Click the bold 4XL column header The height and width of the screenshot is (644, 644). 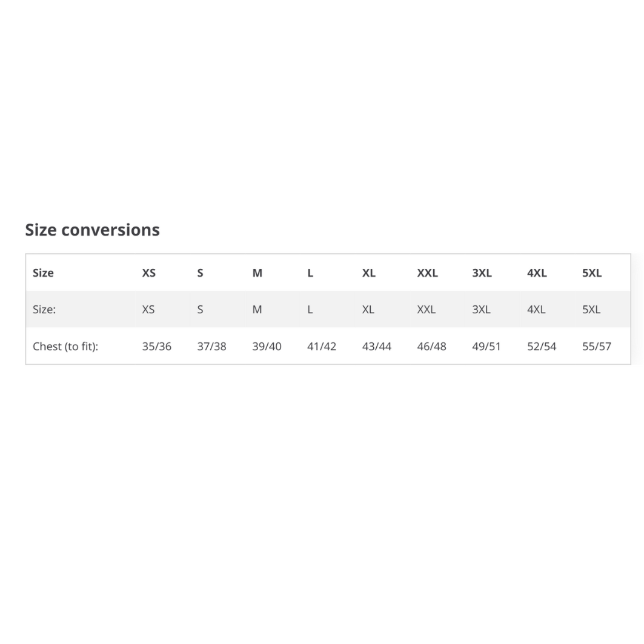point(537,273)
